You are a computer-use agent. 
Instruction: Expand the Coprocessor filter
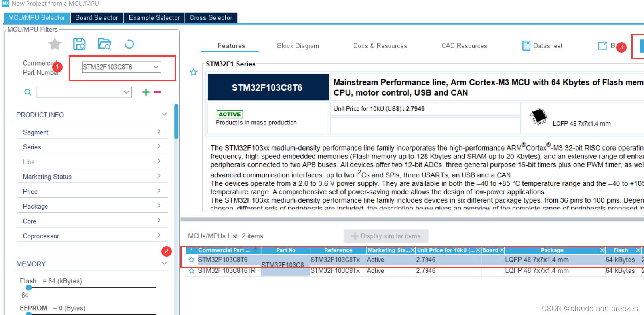click(159, 235)
